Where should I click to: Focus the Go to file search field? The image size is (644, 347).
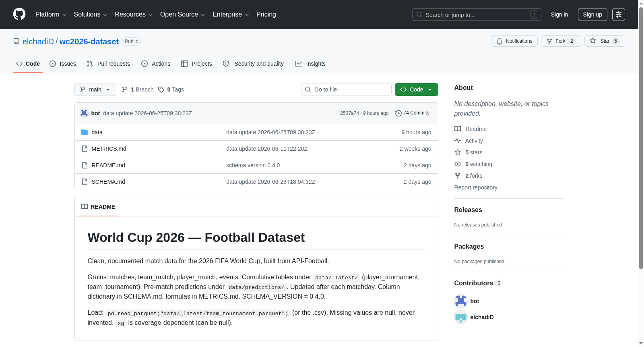click(346, 89)
